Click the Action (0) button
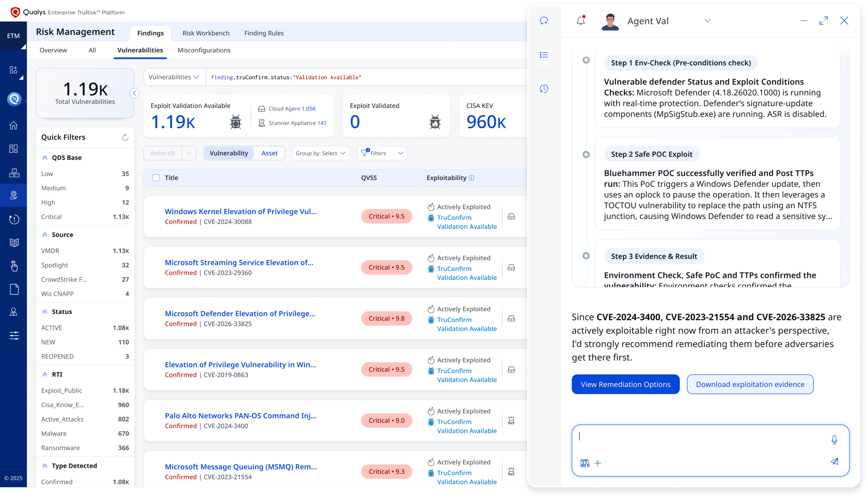Viewport: 868px width, 498px height. 162,153
